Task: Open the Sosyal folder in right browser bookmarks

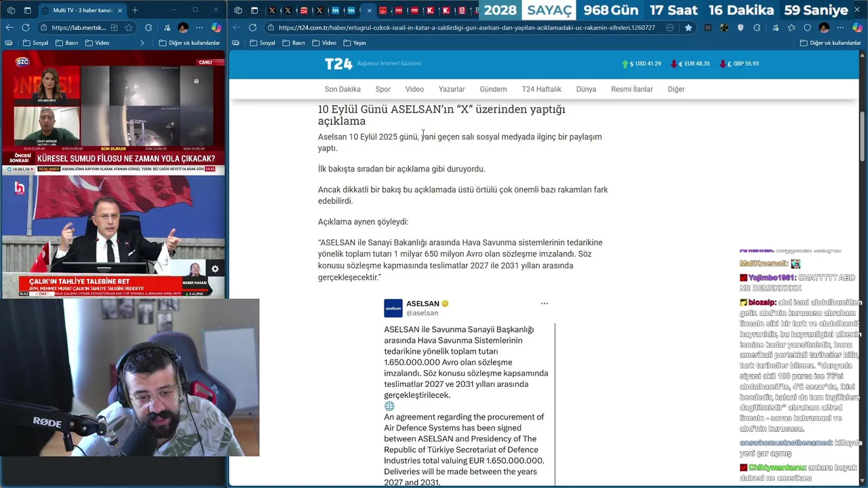Action: click(262, 43)
